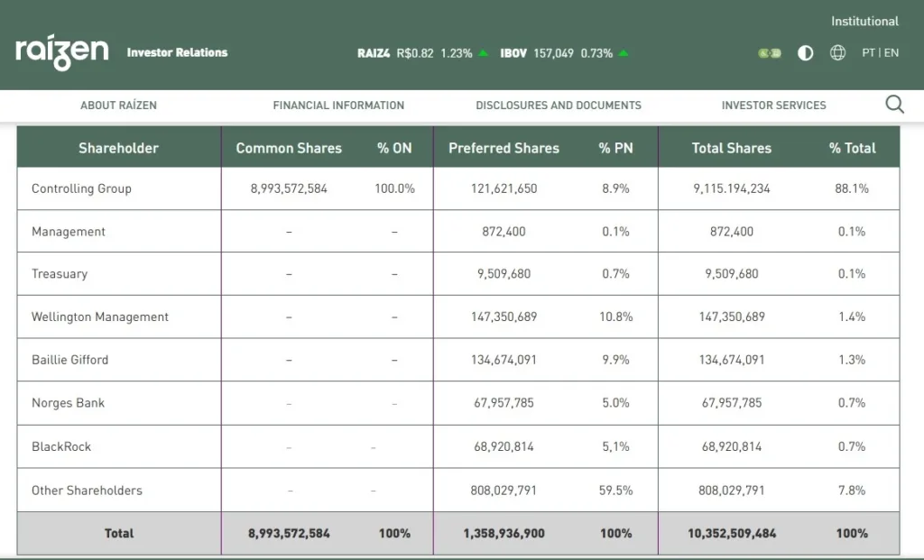Click the IBOV index value

click(553, 53)
